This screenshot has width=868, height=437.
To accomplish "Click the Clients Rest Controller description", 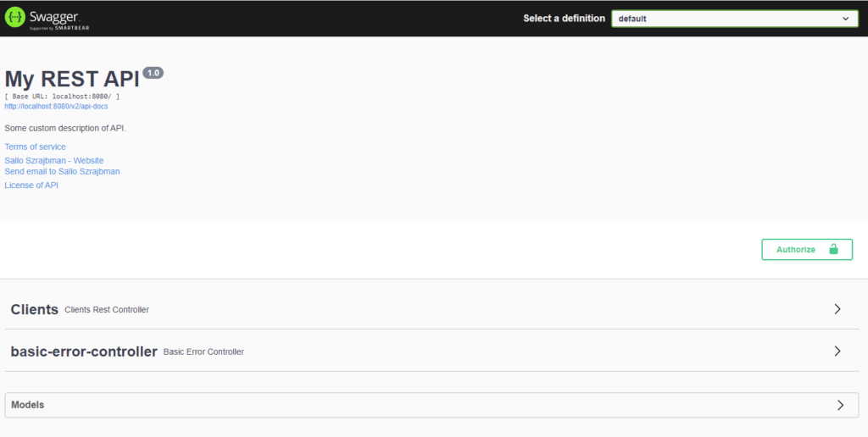I will point(107,310).
